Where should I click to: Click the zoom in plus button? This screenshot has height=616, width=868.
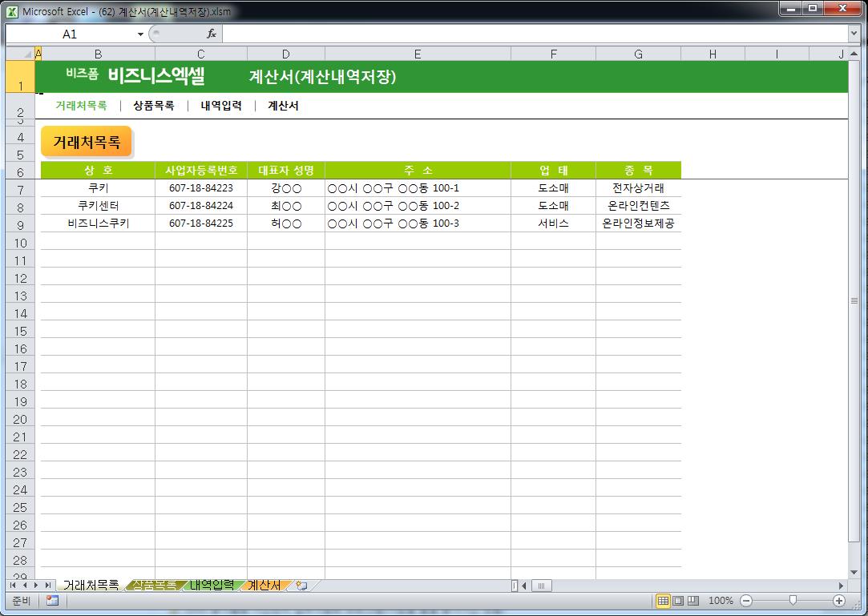click(839, 601)
